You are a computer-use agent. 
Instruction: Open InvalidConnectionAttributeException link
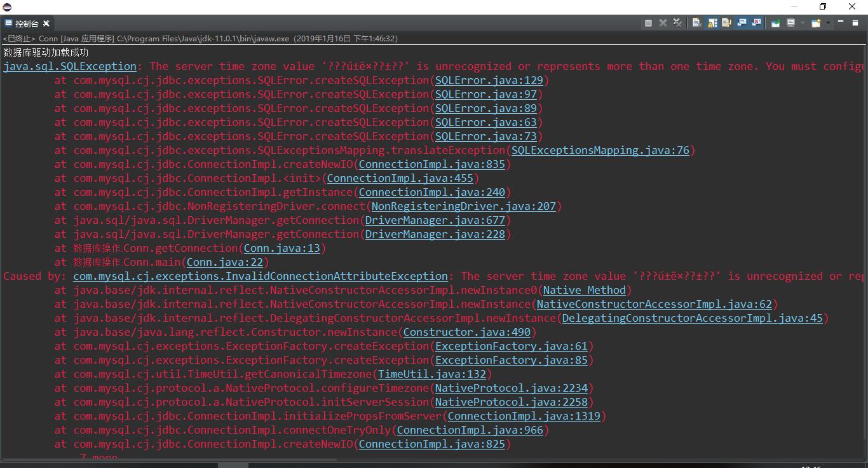(x=261, y=276)
